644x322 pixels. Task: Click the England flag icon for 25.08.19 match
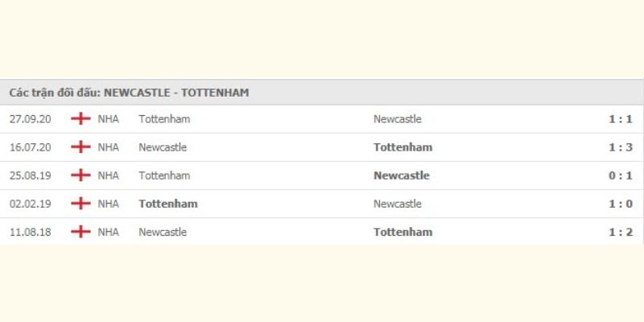pos(80,175)
